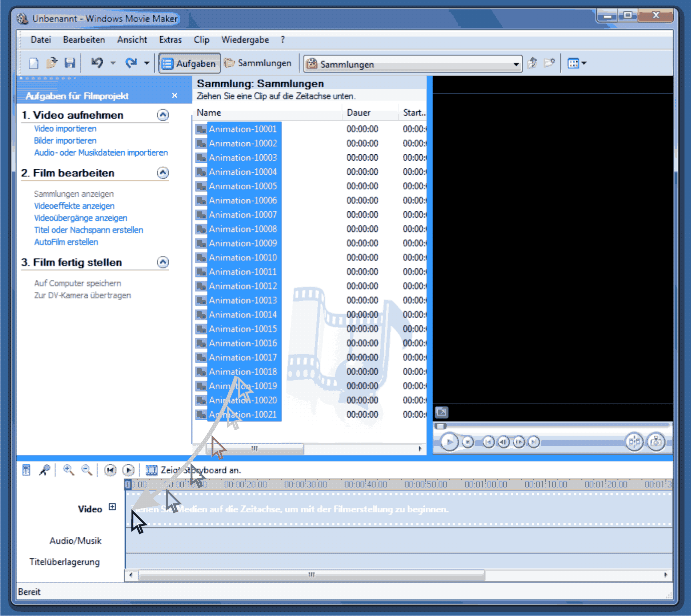691x616 pixels.
Task: Collapse the Video aufnehmen section
Action: coord(163,115)
